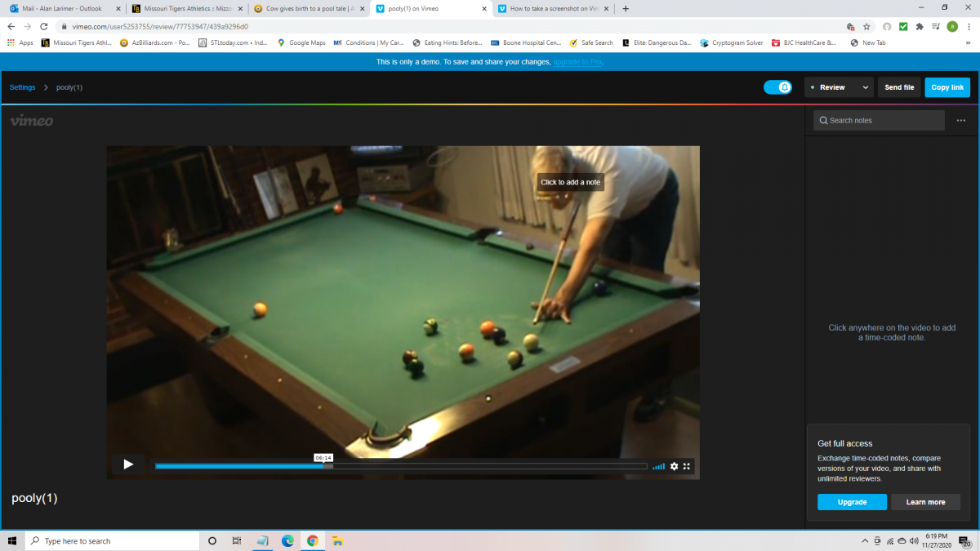Toggle the notification bell switch

(777, 87)
